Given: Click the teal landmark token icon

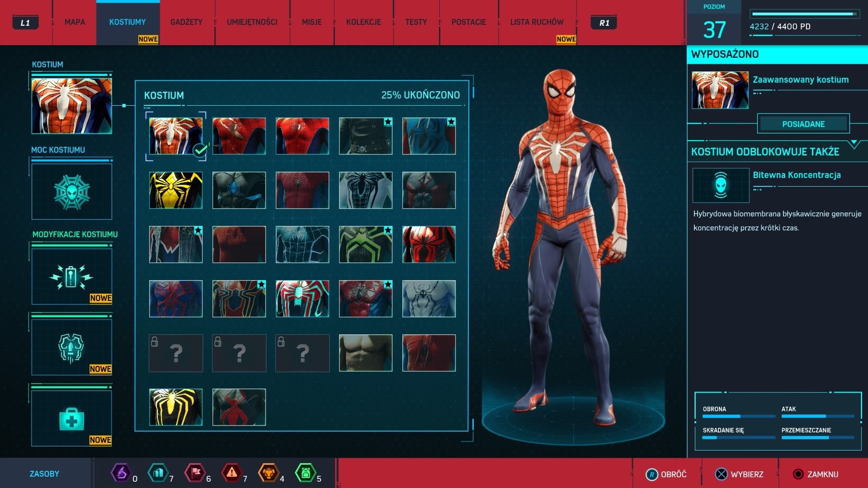Looking at the screenshot, I should 158,473.
